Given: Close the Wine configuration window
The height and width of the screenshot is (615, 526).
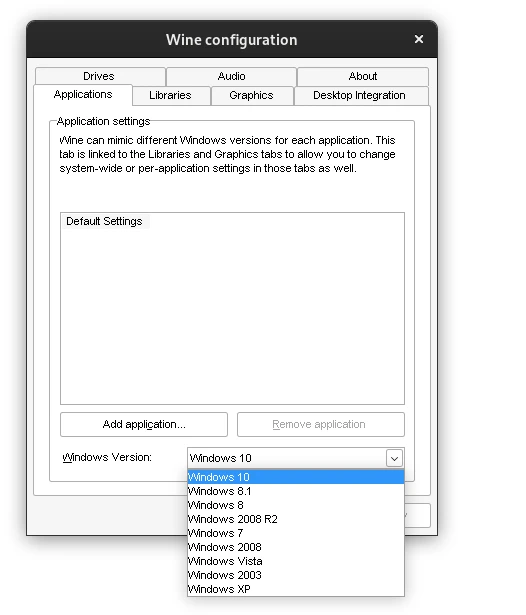Looking at the screenshot, I should (x=419, y=39).
